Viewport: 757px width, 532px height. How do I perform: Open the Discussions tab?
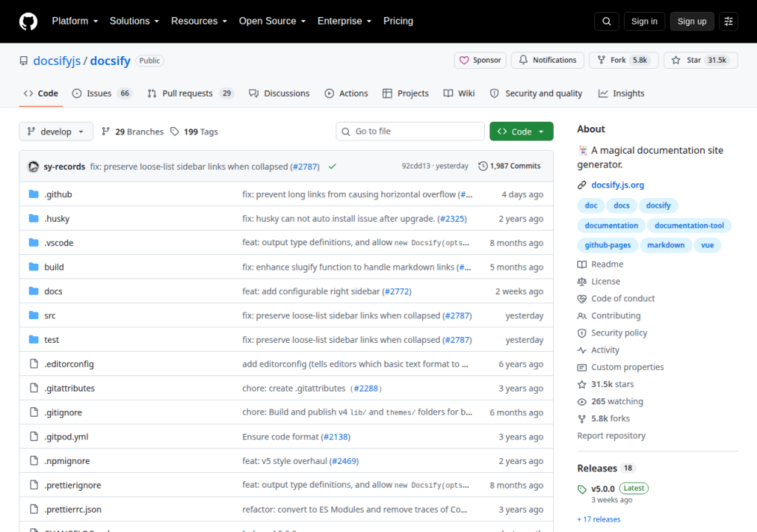[x=279, y=94]
